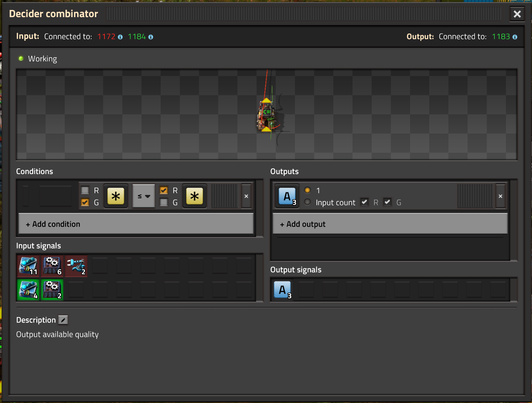Click info icon beside green network 1184

click(151, 37)
